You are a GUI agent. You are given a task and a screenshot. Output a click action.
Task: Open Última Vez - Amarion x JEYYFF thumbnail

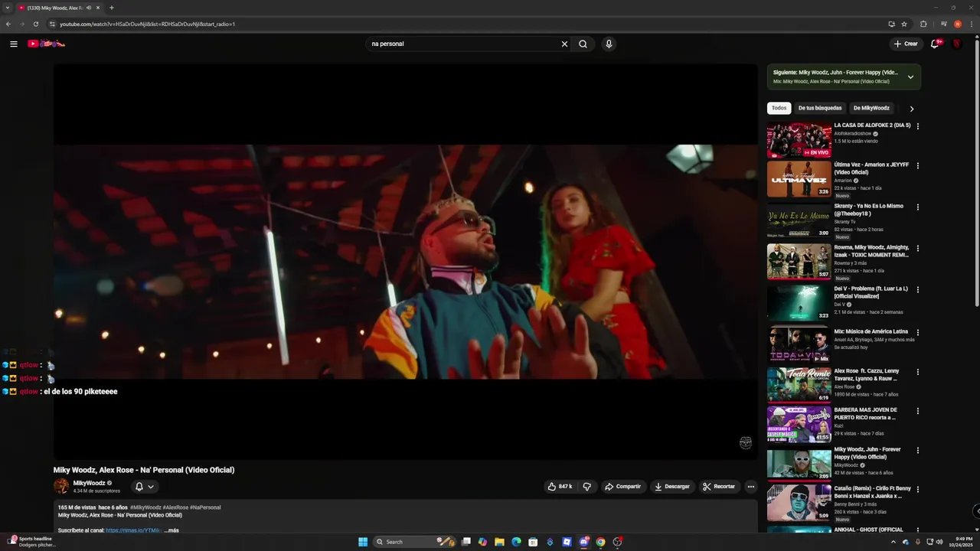coord(799,179)
